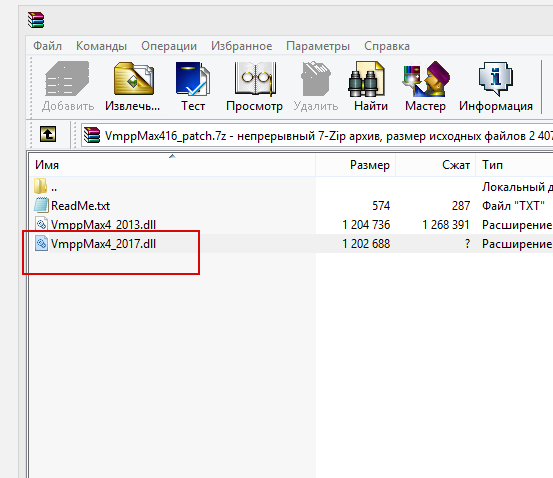Sort by Сжат packed size column
This screenshot has height=478, width=553.
[436, 165]
